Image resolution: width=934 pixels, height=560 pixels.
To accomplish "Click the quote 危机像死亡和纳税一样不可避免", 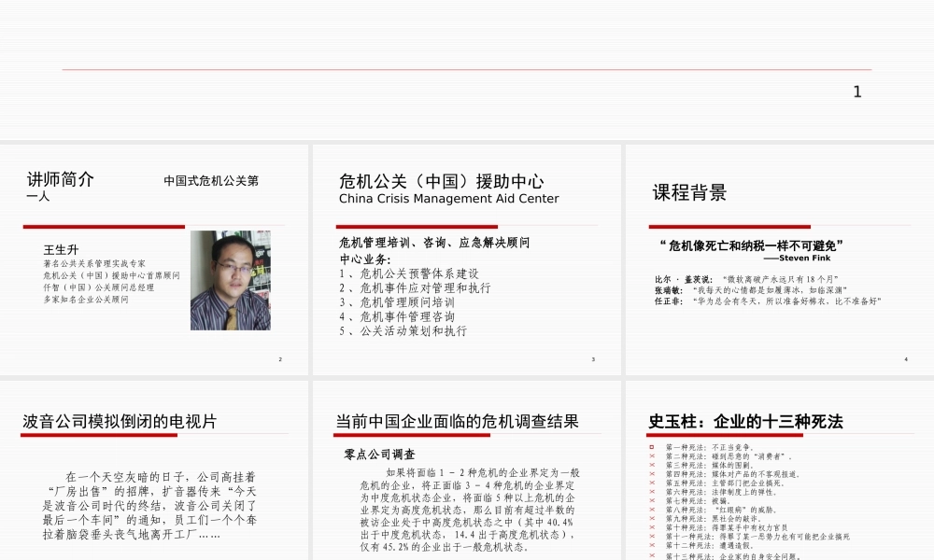I will tap(752, 245).
